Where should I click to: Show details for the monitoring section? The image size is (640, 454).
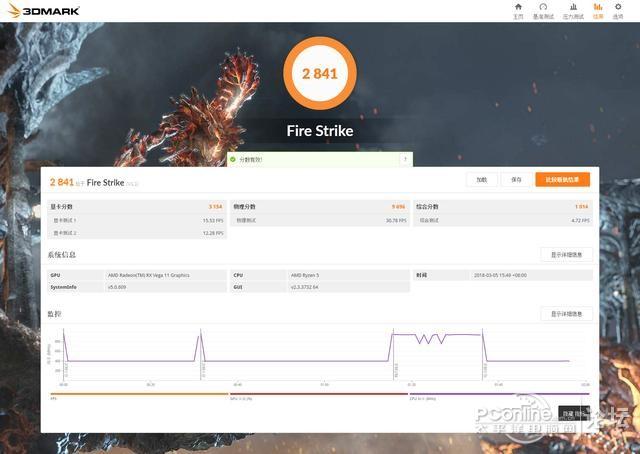[x=567, y=314]
